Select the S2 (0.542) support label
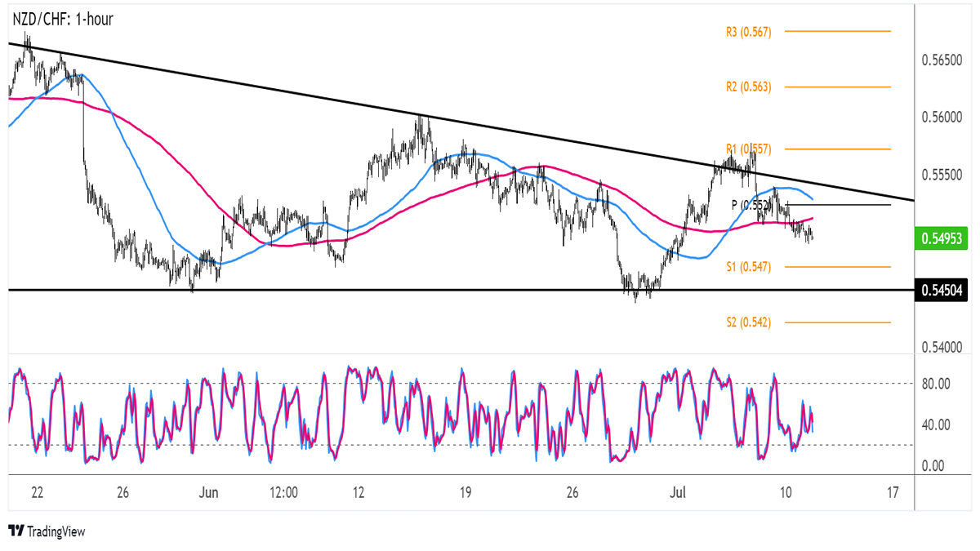Image resolution: width=980 pixels, height=551 pixels. pyautogui.click(x=748, y=322)
